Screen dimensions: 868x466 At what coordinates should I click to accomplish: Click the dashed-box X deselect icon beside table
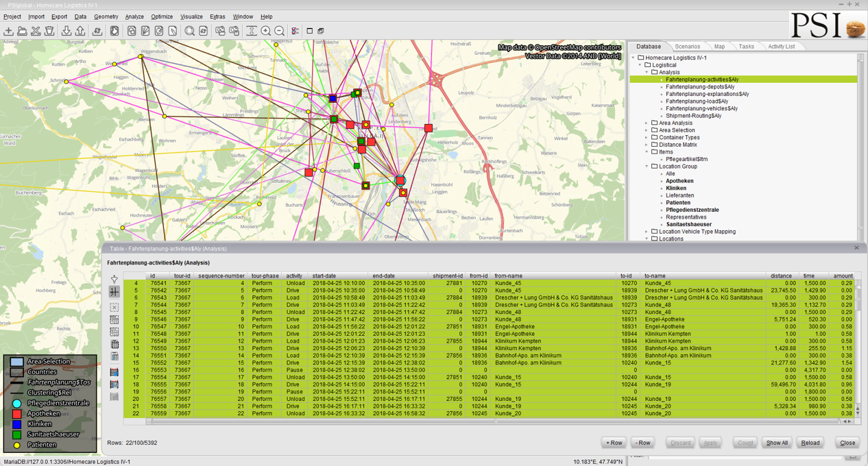point(114,308)
